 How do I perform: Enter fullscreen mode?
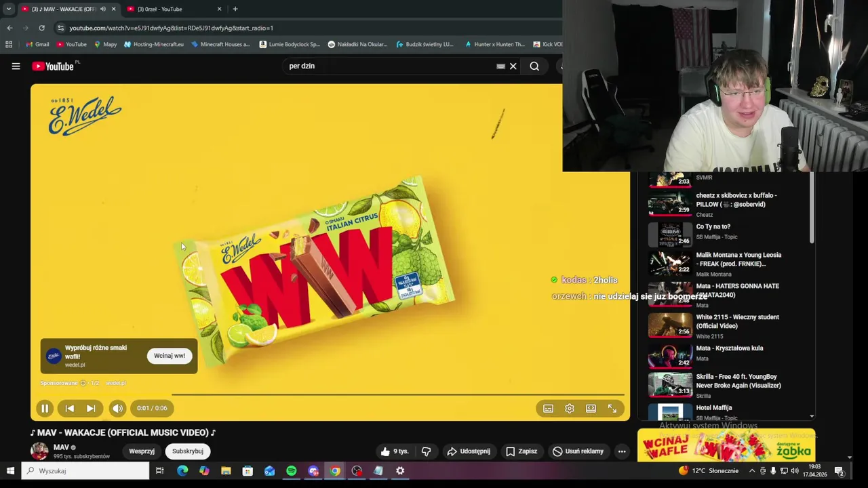tap(612, 408)
